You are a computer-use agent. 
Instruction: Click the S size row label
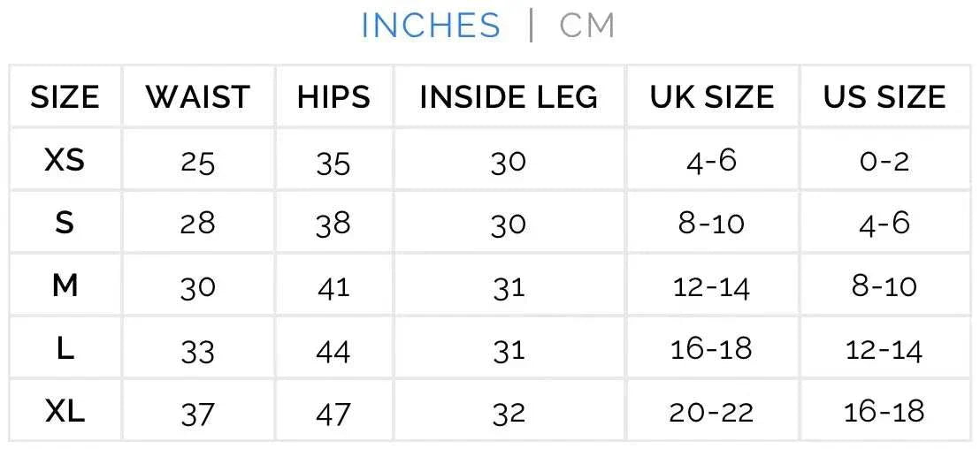[65, 223]
